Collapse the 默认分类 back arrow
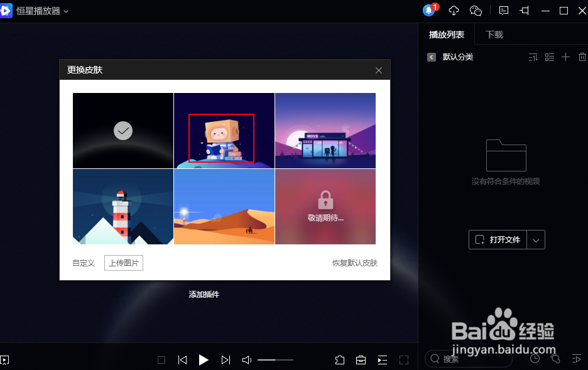Viewport: 588px width, 370px height. [431, 57]
